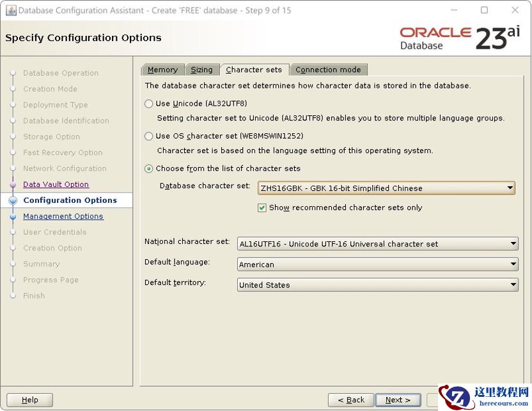
Task: Click the Creation Option step text
Action: click(52, 248)
